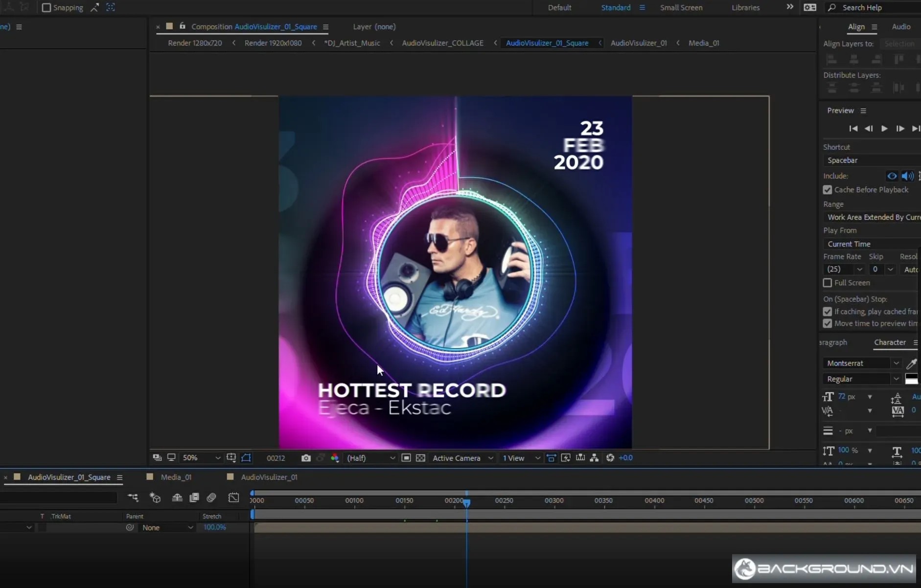The image size is (921, 588).
Task: Toggle Move time to preview time checkbox
Action: (828, 323)
